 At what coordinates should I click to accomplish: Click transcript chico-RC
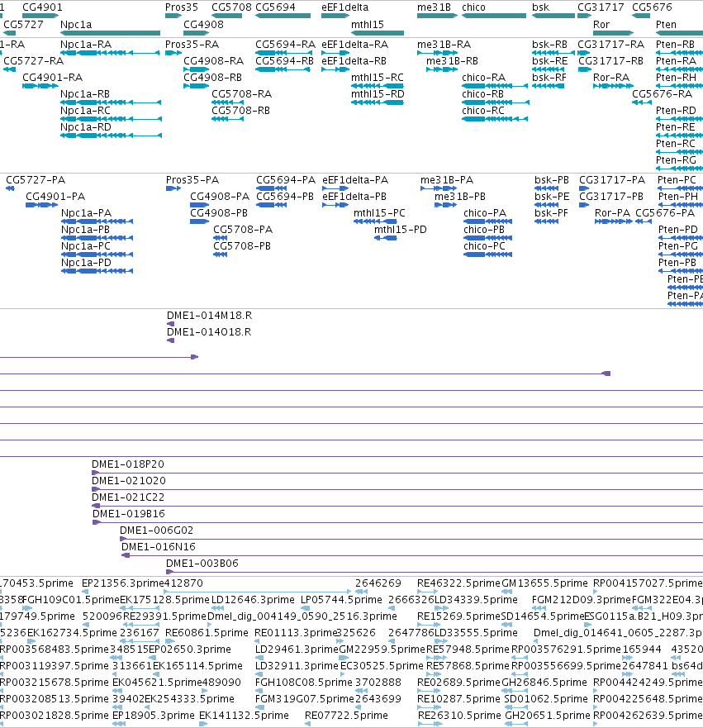495,119
